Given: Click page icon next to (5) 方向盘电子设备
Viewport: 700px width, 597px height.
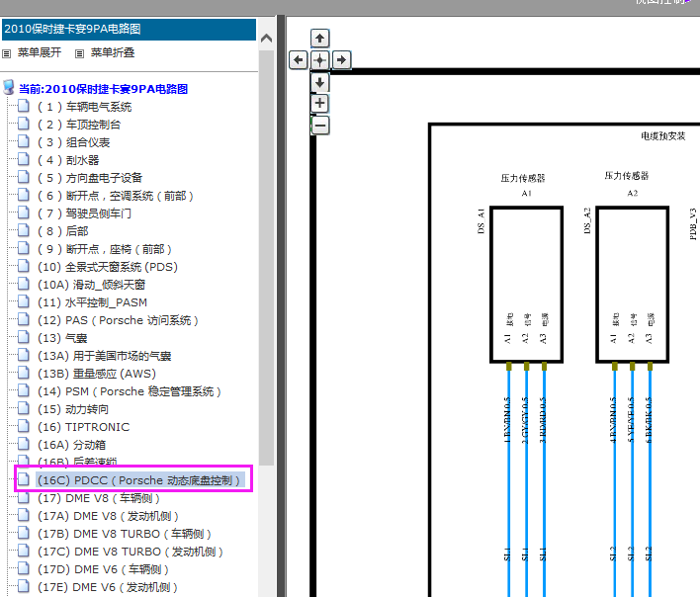Looking at the screenshot, I should pyautogui.click(x=24, y=177).
